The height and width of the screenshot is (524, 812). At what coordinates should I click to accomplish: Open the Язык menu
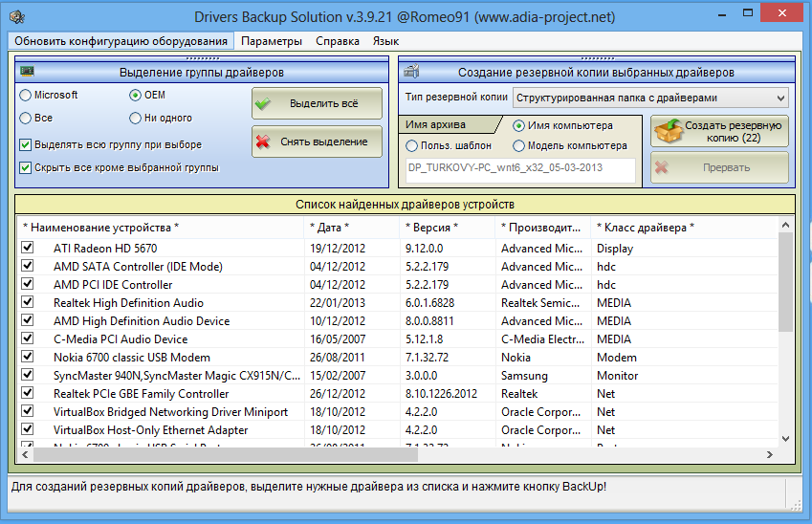(x=385, y=41)
